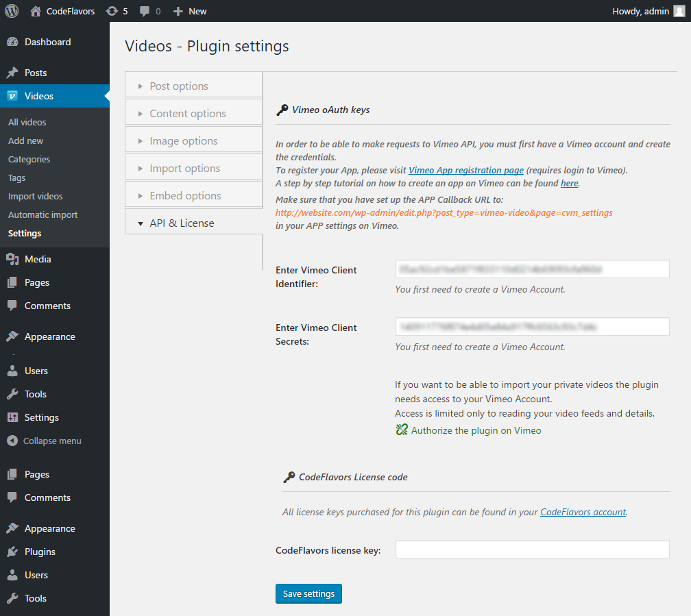
Task: Open the tutorial 'here' link
Action: [570, 183]
